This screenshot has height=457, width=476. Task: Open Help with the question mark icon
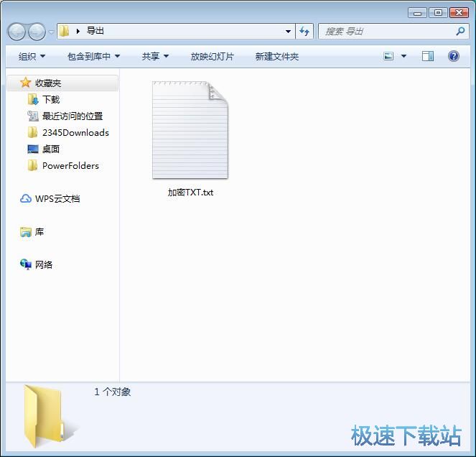[x=454, y=56]
